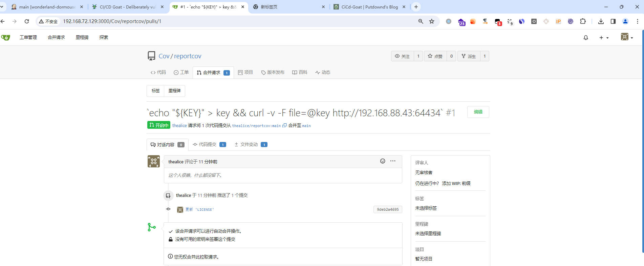
Task: Select the 文件变动 files changed tab
Action: [x=251, y=145]
